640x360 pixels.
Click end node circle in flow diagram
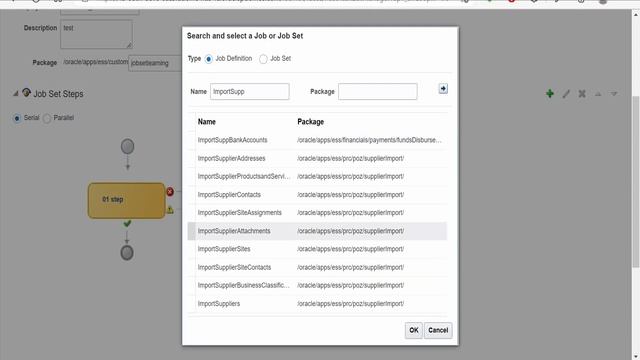tap(127, 253)
